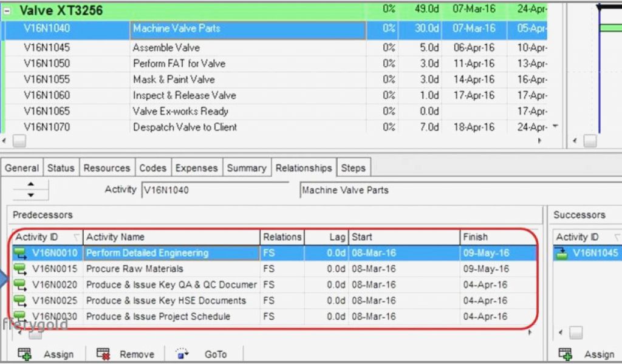
Task: Go to next activity with down arrow
Action: 31,195
